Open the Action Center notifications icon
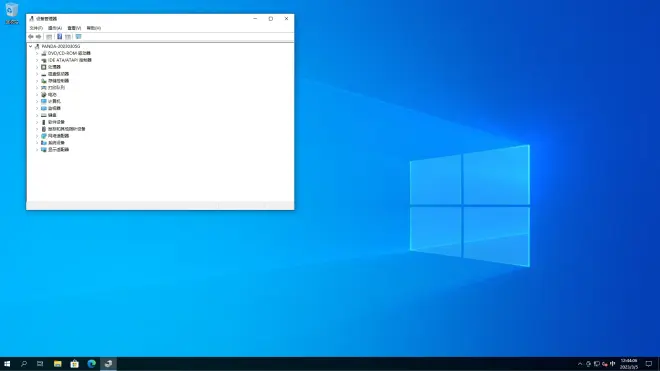Screen dimensions: 660x371 click(649, 364)
